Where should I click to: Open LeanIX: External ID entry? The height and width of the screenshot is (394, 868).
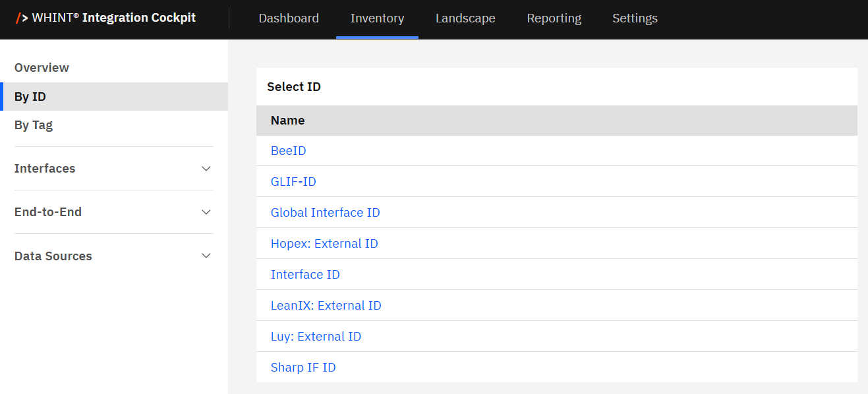326,306
